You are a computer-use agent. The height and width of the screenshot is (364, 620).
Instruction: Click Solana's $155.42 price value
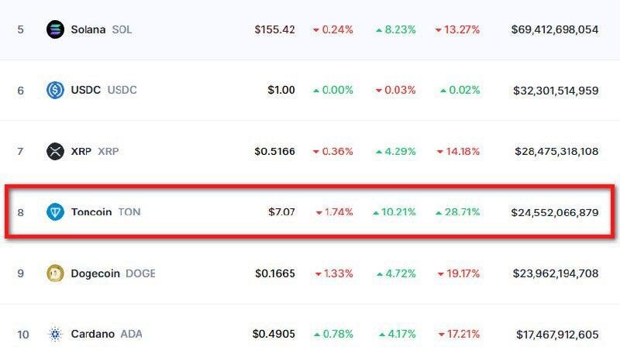[275, 29]
